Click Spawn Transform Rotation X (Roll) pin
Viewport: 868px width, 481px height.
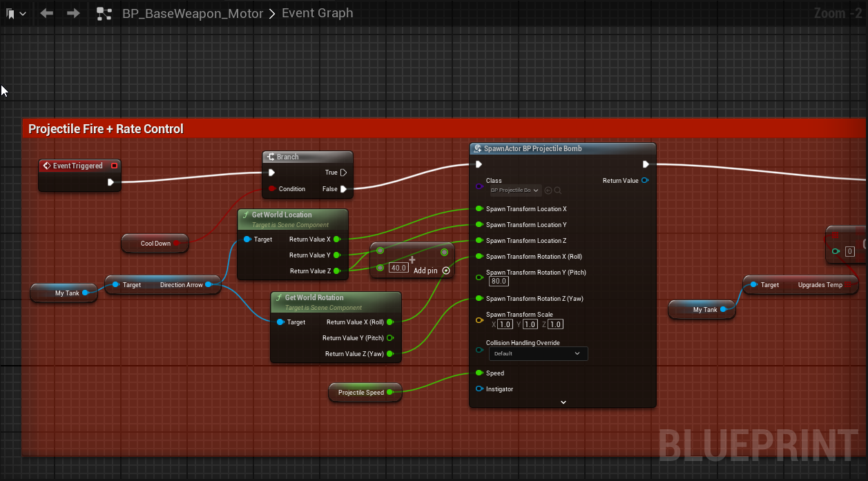pyautogui.click(x=479, y=256)
